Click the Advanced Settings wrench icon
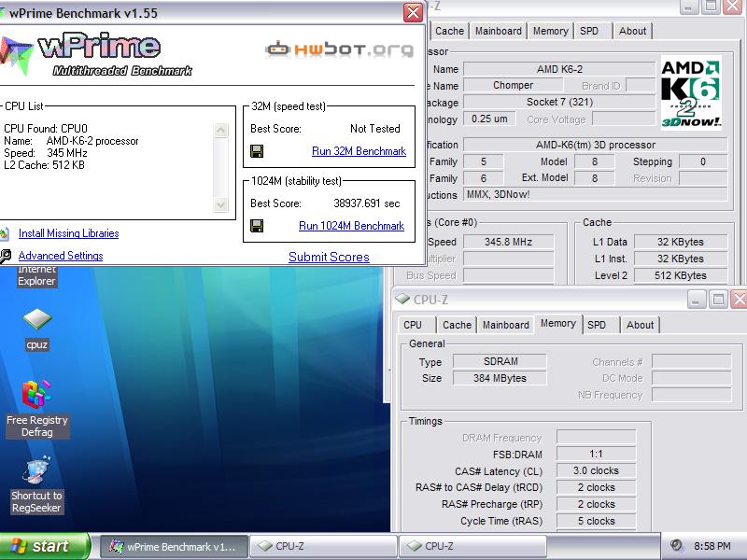747x560 pixels. pos(5,256)
